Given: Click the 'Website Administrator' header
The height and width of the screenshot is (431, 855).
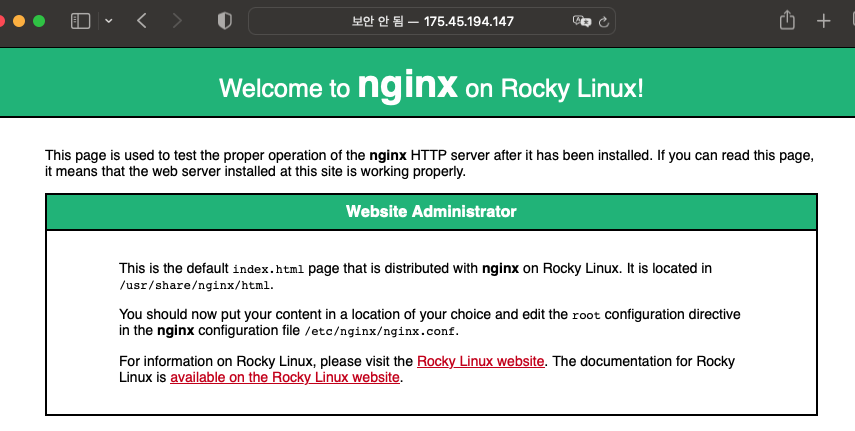Looking at the screenshot, I should 431,211.
